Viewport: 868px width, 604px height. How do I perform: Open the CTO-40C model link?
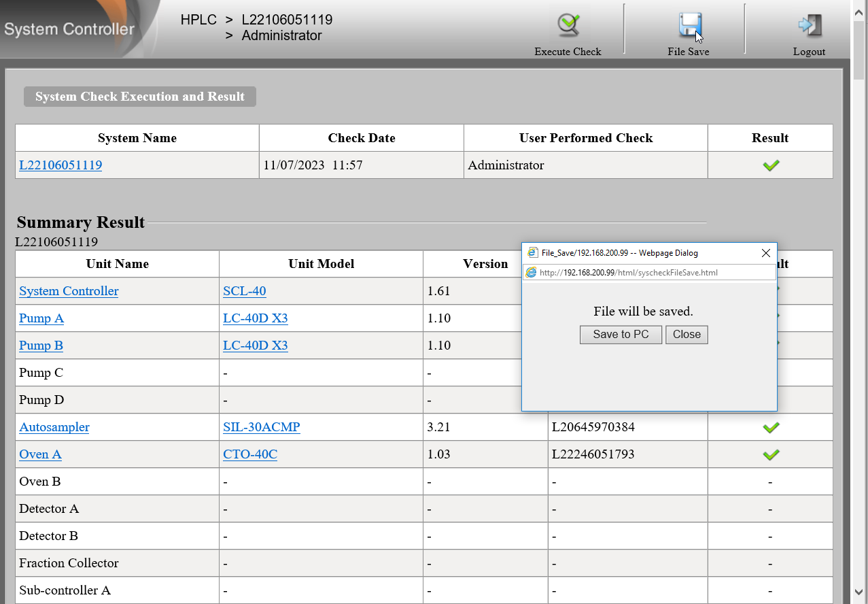coord(250,454)
